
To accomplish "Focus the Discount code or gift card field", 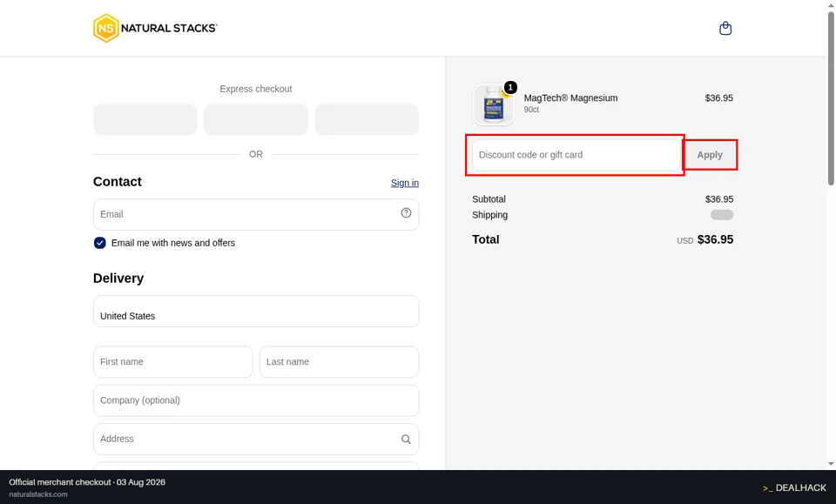I will coord(576,155).
